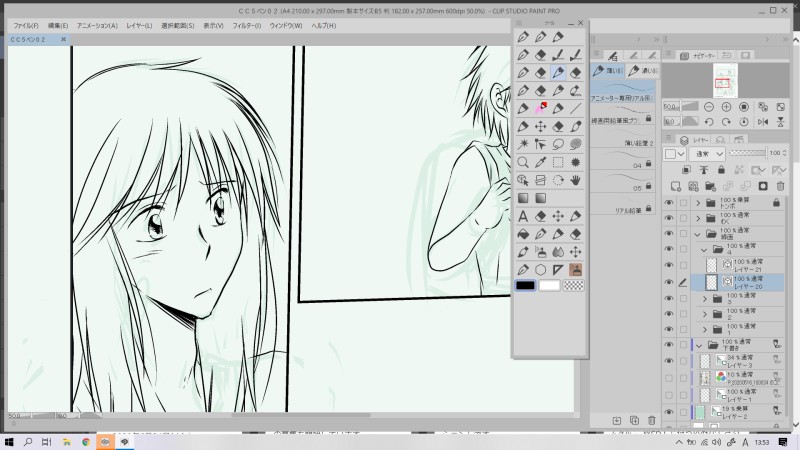Hide the トンボ folder layer
Viewport: 800px width, 450px height.
coord(668,203)
